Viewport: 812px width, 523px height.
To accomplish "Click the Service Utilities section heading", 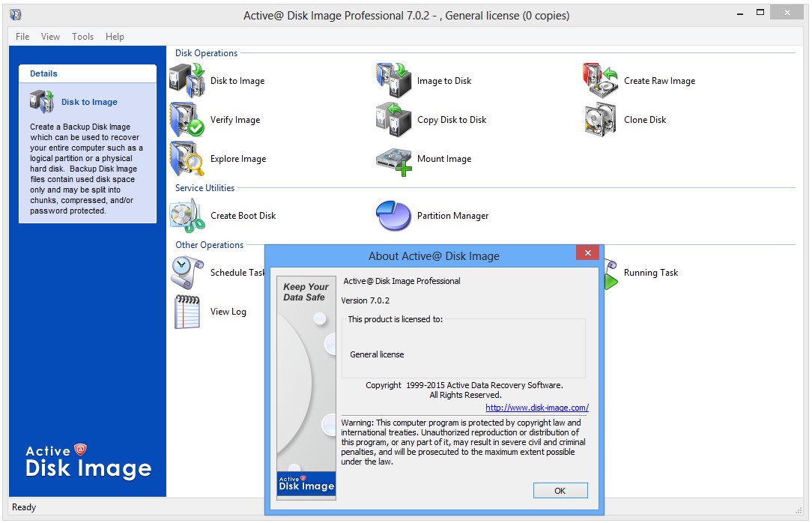I will [204, 188].
